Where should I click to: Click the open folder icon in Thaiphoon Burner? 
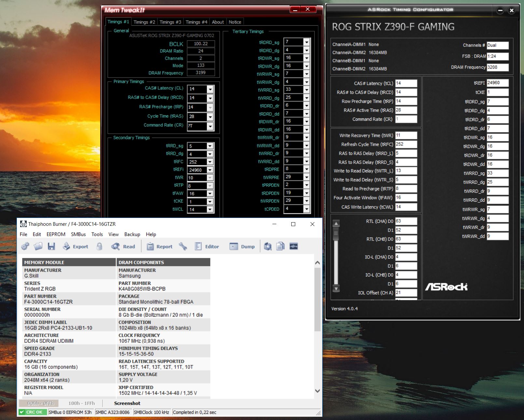[38, 247]
